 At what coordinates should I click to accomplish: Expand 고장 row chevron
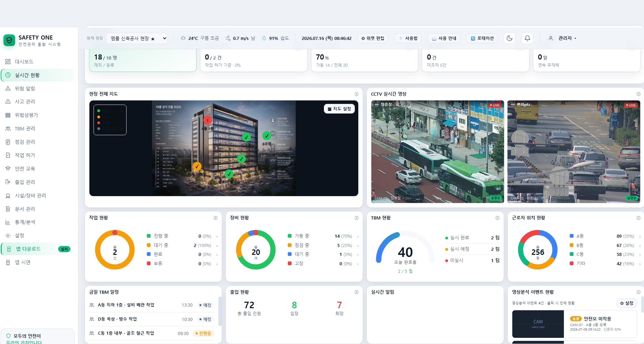pos(358,264)
